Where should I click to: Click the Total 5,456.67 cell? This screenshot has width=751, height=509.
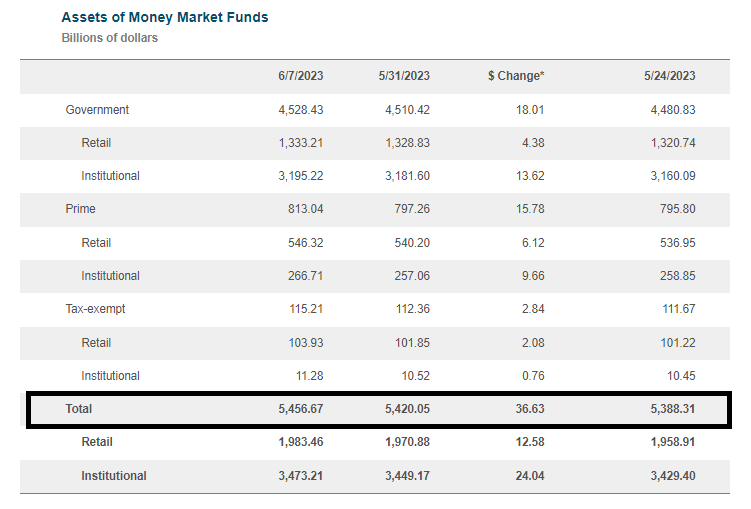[x=300, y=409]
